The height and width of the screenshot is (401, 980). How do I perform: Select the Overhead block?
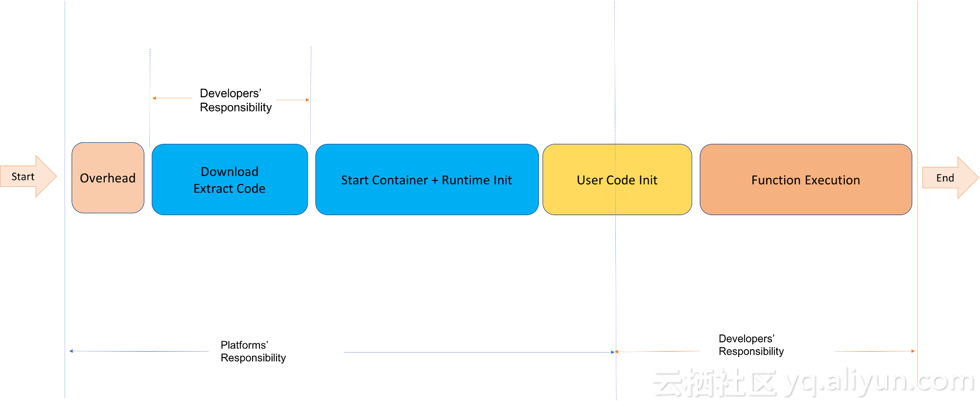pyautogui.click(x=108, y=178)
